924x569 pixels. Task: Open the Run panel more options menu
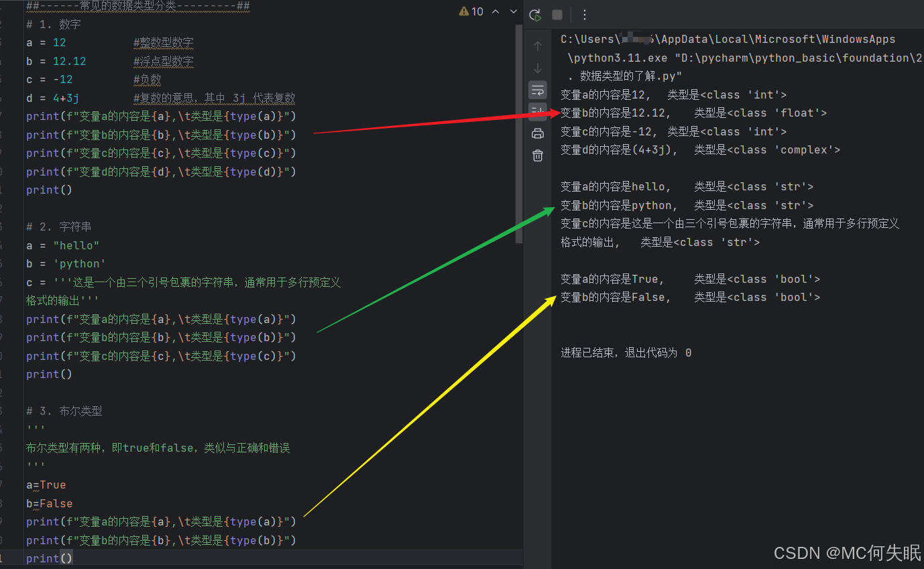[584, 15]
